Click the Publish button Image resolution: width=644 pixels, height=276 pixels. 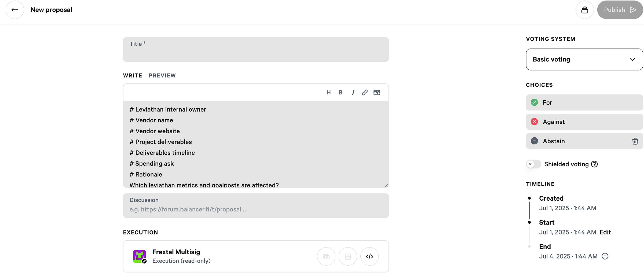pos(620,10)
